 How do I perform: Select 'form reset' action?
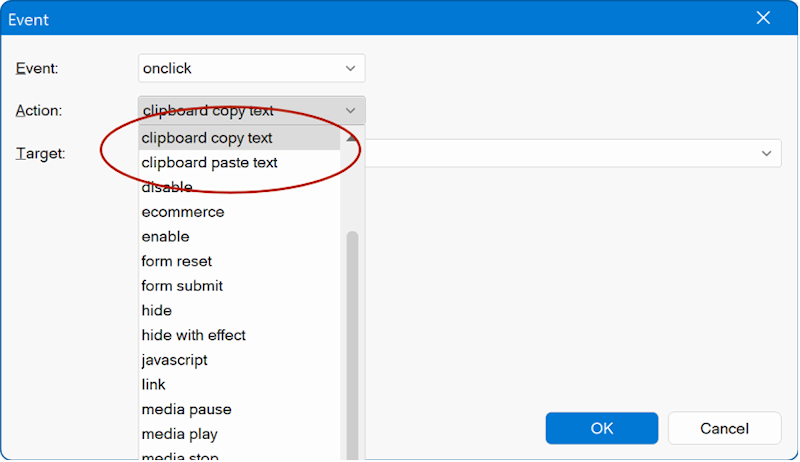[x=177, y=261]
